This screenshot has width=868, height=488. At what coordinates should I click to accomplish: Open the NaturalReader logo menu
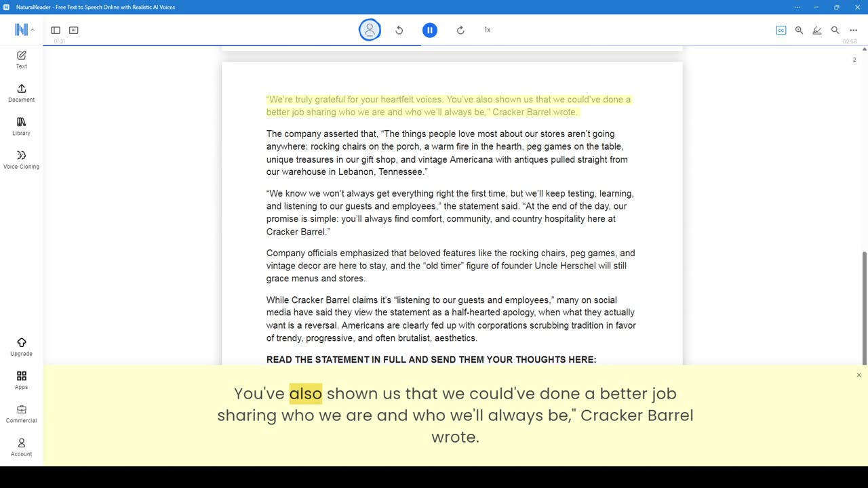(x=24, y=30)
